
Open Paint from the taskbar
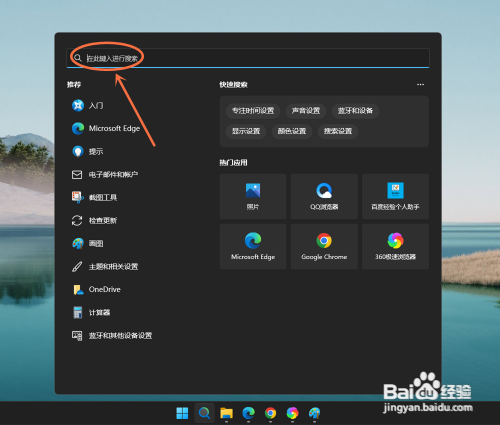point(314,413)
